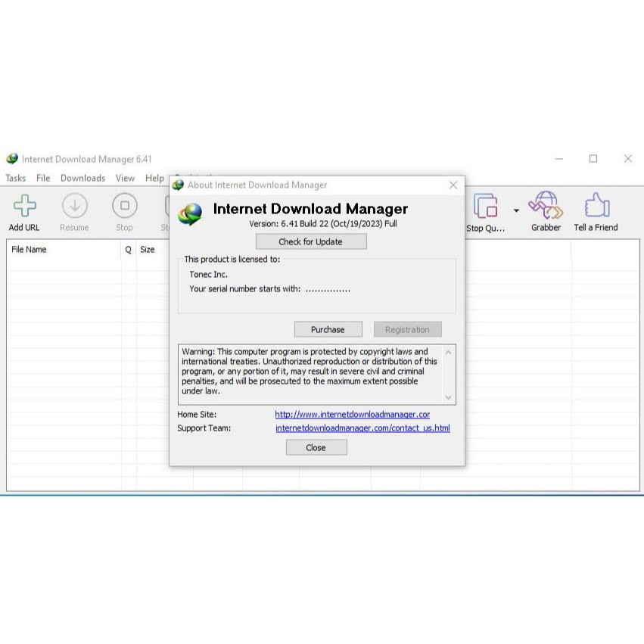The image size is (644, 644).
Task: Close About dialog with the X button
Action: pyautogui.click(x=453, y=185)
